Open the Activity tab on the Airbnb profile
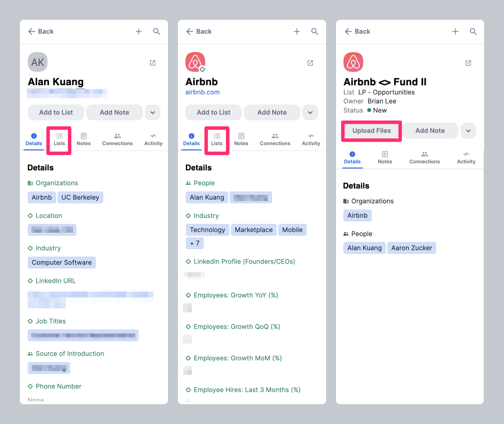504x424 pixels. pyautogui.click(x=311, y=140)
